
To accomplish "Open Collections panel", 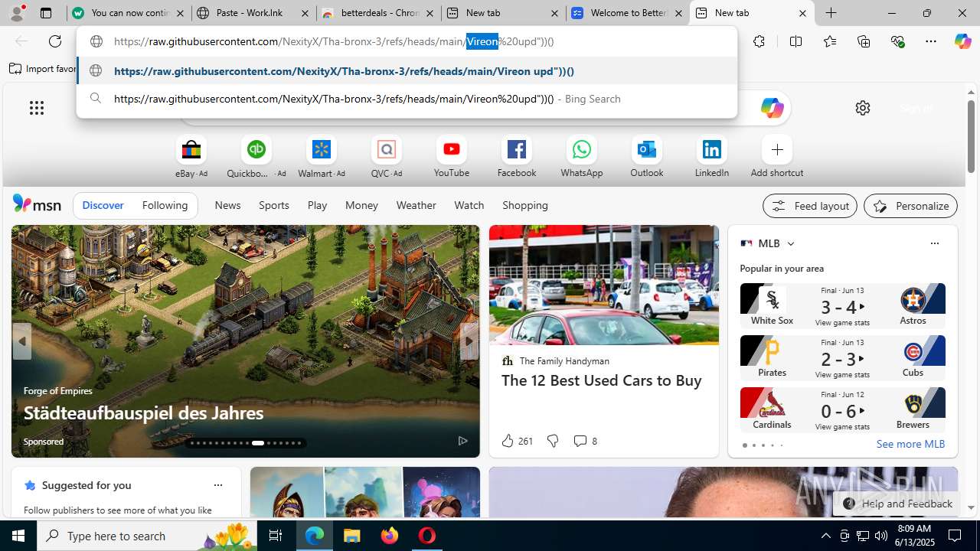I will (x=864, y=41).
